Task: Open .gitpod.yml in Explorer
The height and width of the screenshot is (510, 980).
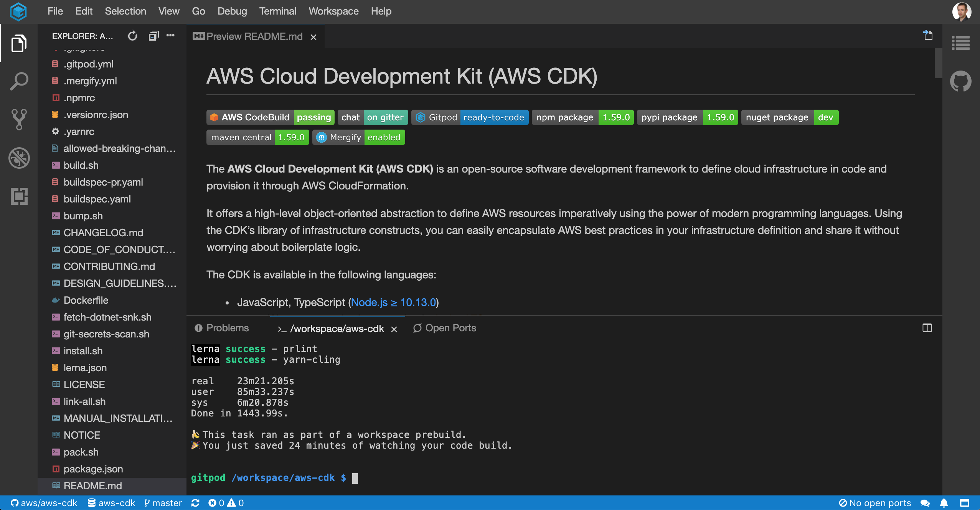Action: [x=112, y=64]
